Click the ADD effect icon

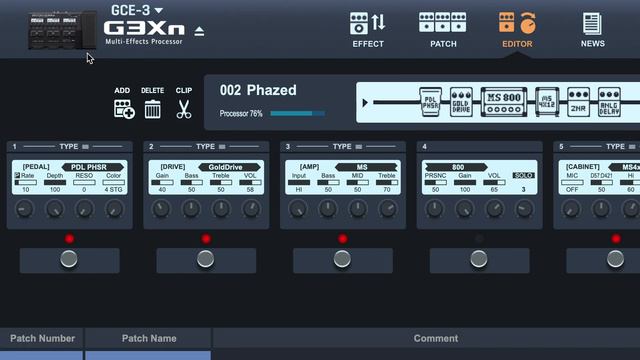124,109
